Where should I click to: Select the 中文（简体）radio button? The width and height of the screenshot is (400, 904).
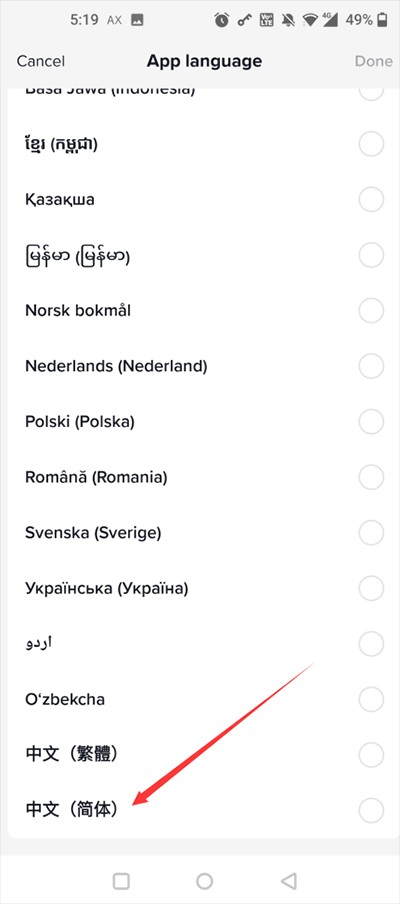click(371, 809)
